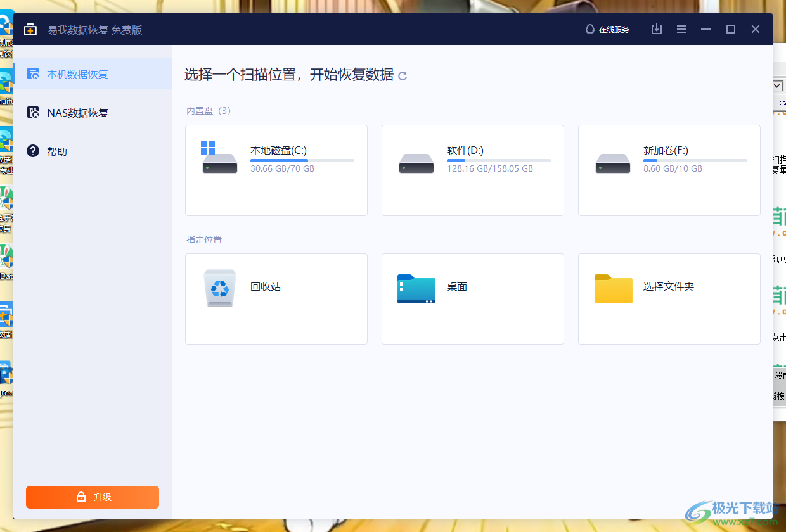Viewport: 786px width, 532px height.
Task: Click the text 128.16 GB/158.05 GB
Action: pos(490,169)
